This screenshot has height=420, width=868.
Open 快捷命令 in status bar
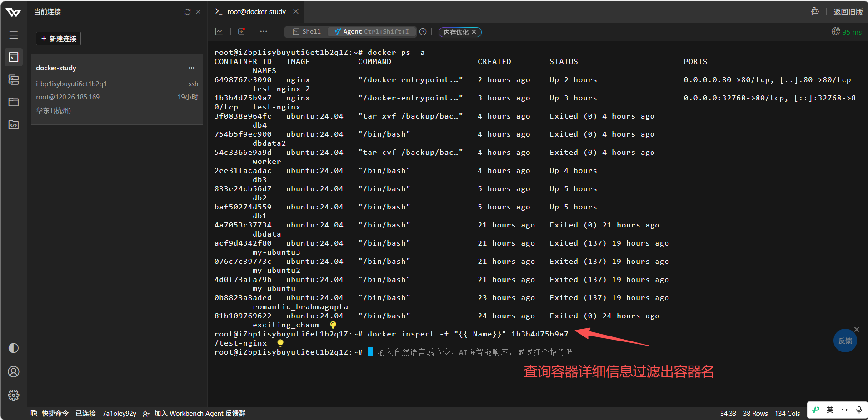coord(50,413)
